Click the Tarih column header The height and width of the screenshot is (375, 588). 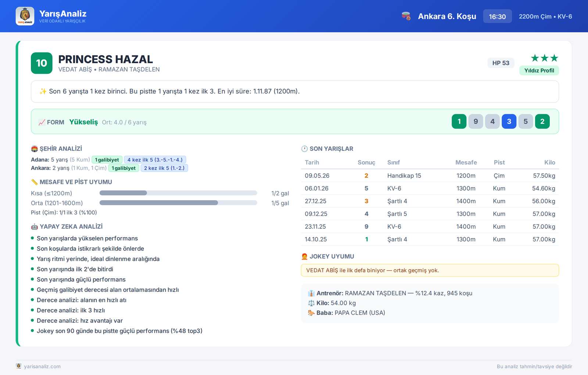point(312,162)
